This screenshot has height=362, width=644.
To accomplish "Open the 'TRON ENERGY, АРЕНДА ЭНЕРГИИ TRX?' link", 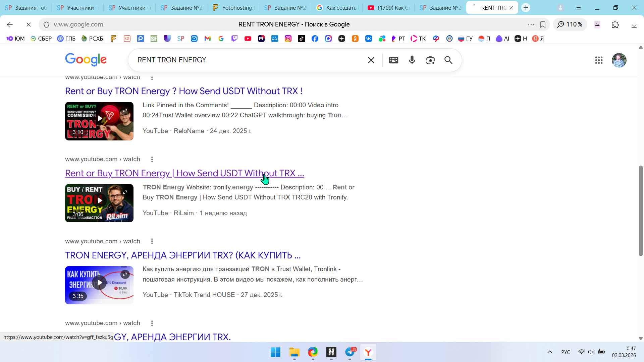I will pyautogui.click(x=182, y=255).
